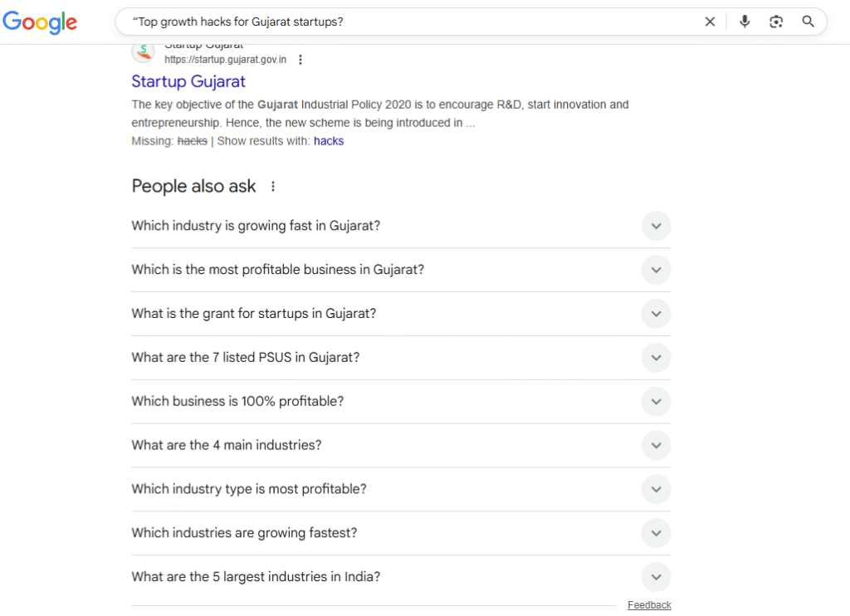The height and width of the screenshot is (616, 850).
Task: Click 'hacks' to show results including it
Action: click(329, 140)
